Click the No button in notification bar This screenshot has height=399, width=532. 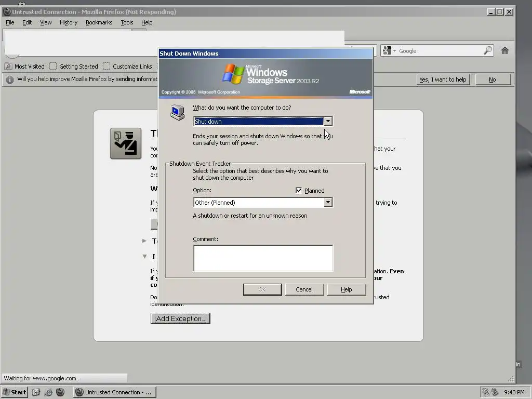493,79
